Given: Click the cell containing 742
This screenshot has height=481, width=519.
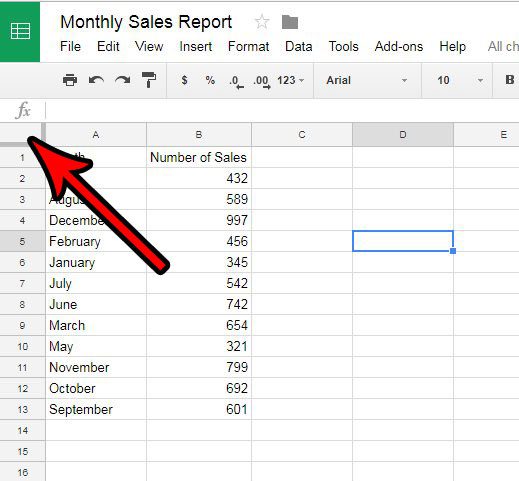Looking at the screenshot, I should click(x=199, y=304).
